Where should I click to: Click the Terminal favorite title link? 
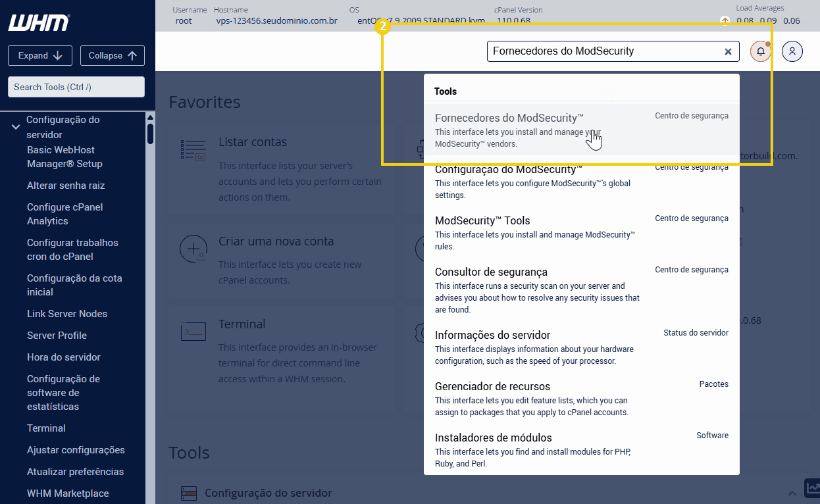242,324
